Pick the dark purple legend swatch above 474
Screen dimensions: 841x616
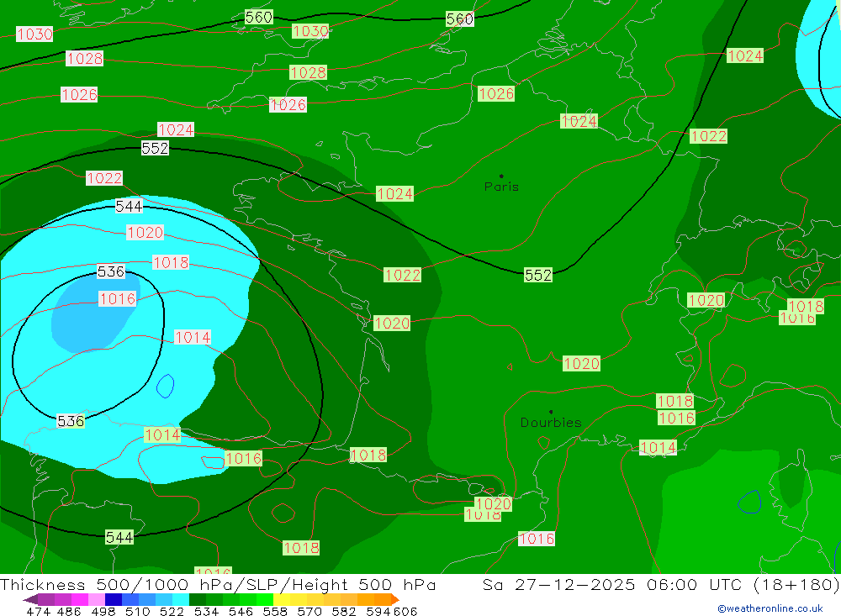pos(30,599)
